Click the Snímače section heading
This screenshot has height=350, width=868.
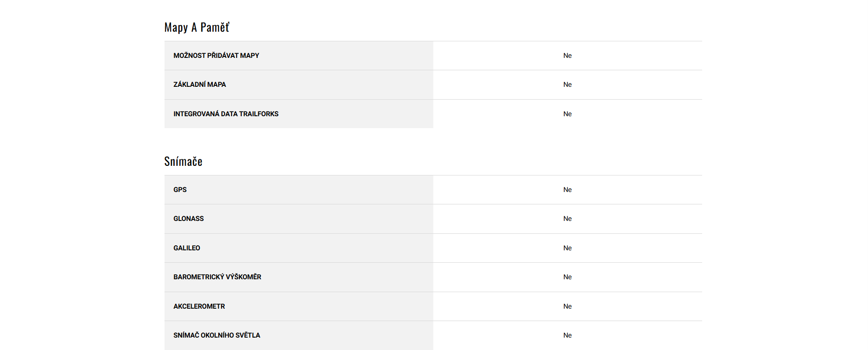click(183, 162)
